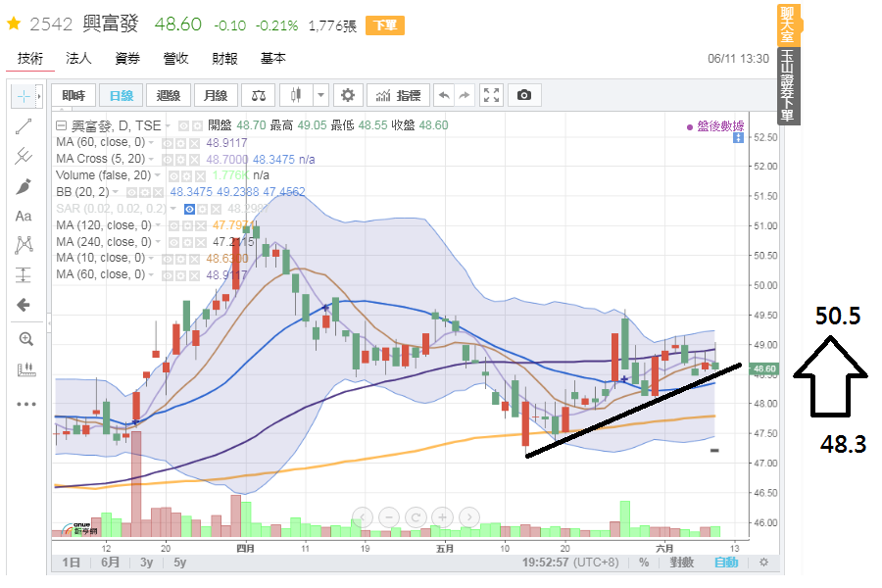The height and width of the screenshot is (588, 882).
Task: Open the 指標 indicators menu
Action: coord(398,96)
